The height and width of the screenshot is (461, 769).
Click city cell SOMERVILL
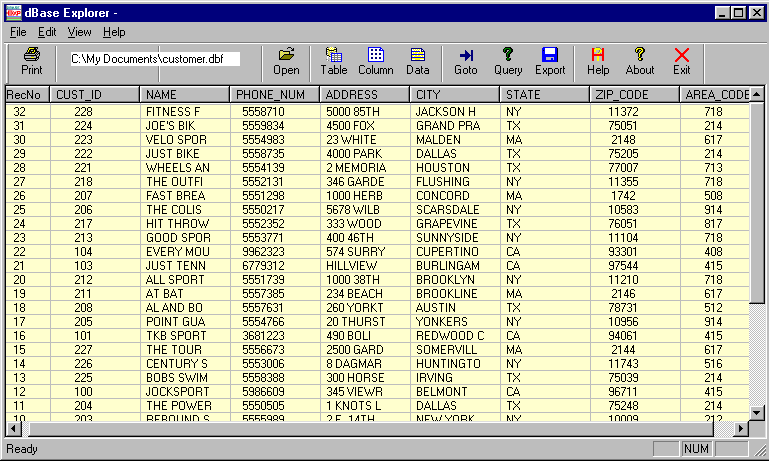(x=455, y=350)
